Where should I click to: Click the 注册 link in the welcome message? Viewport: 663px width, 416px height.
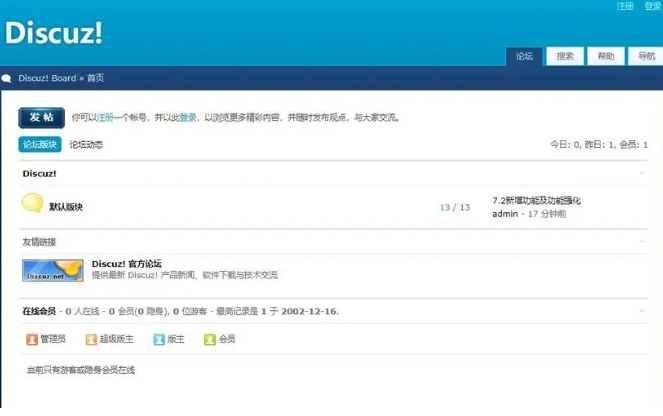106,118
